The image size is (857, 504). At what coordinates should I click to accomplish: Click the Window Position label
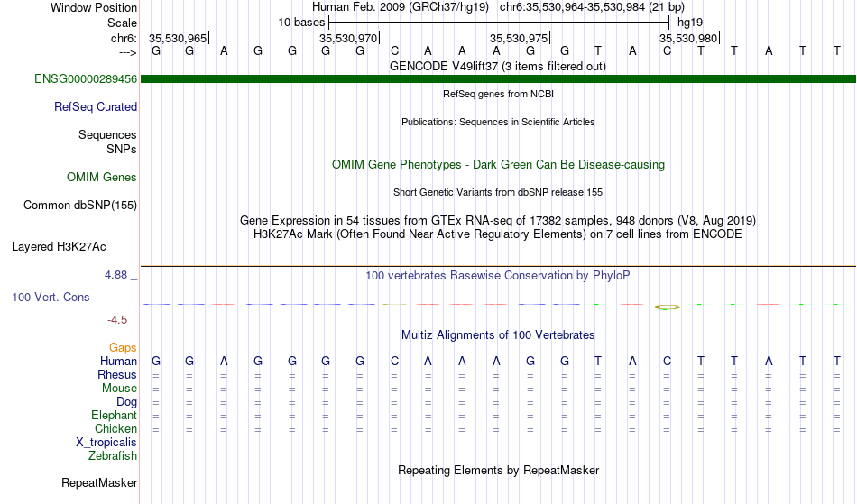(x=94, y=7)
